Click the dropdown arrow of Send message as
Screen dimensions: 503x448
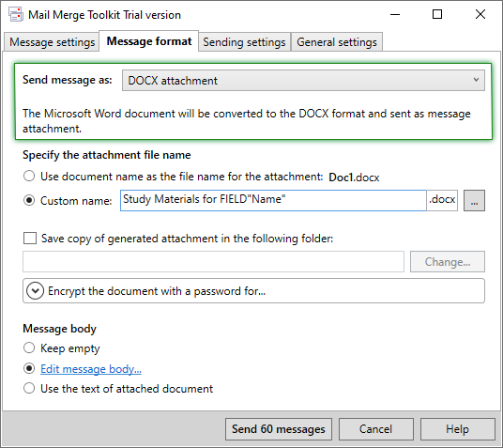coord(476,80)
